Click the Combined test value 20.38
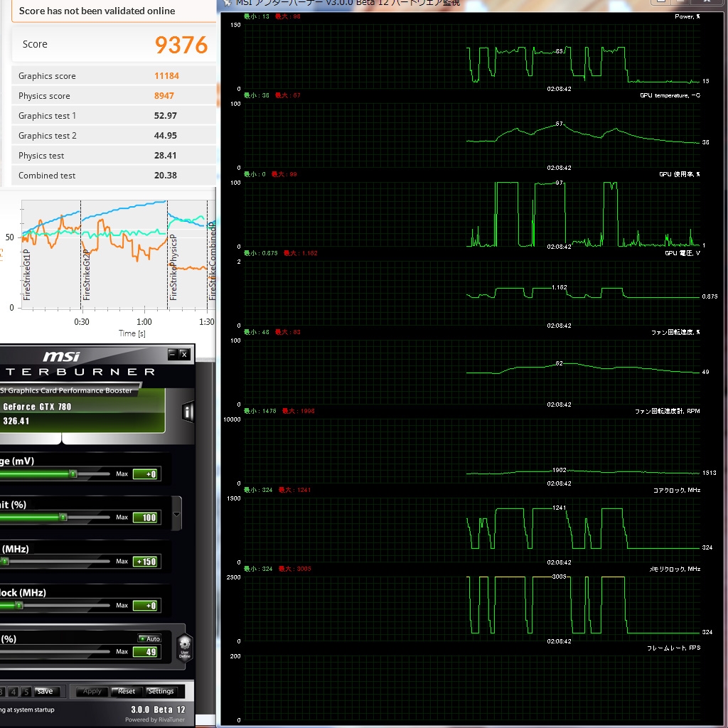Viewport: 728px width, 728px height. pos(165,176)
